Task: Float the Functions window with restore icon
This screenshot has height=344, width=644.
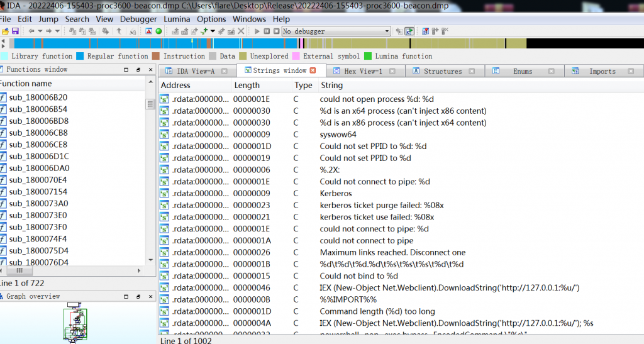Action: point(138,70)
